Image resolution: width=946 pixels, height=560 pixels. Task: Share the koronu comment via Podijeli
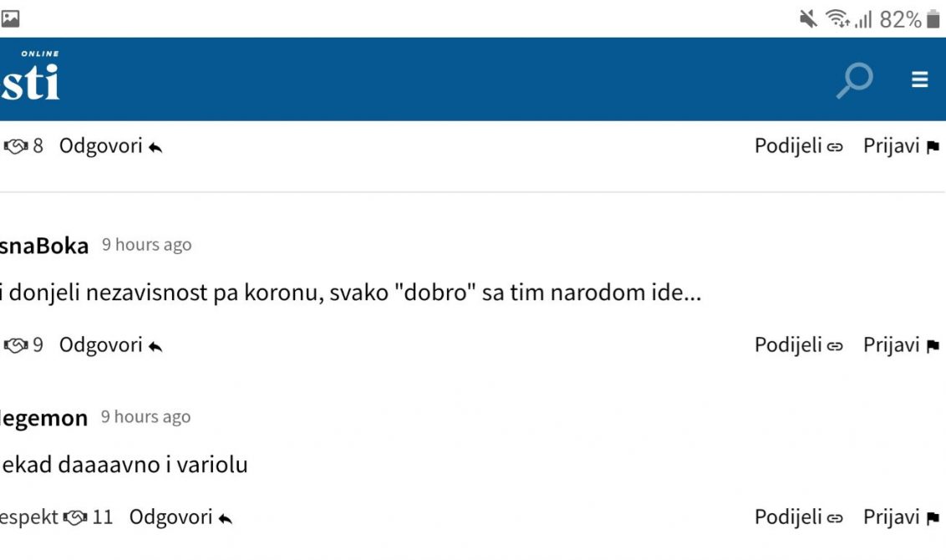click(x=799, y=345)
